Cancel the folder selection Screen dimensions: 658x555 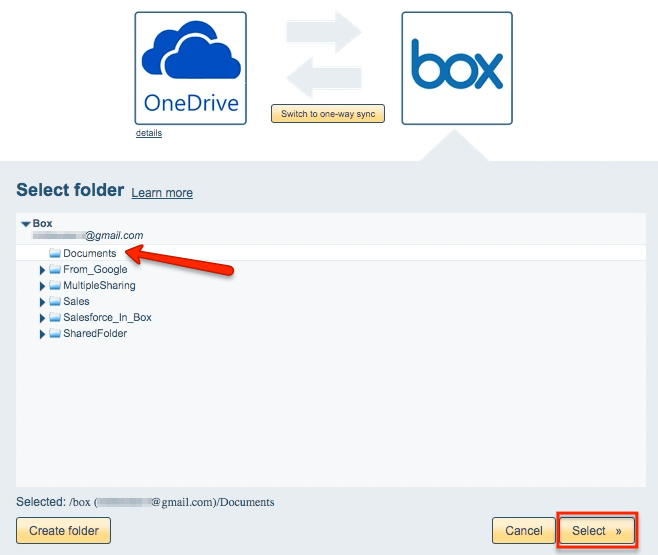pyautogui.click(x=524, y=531)
